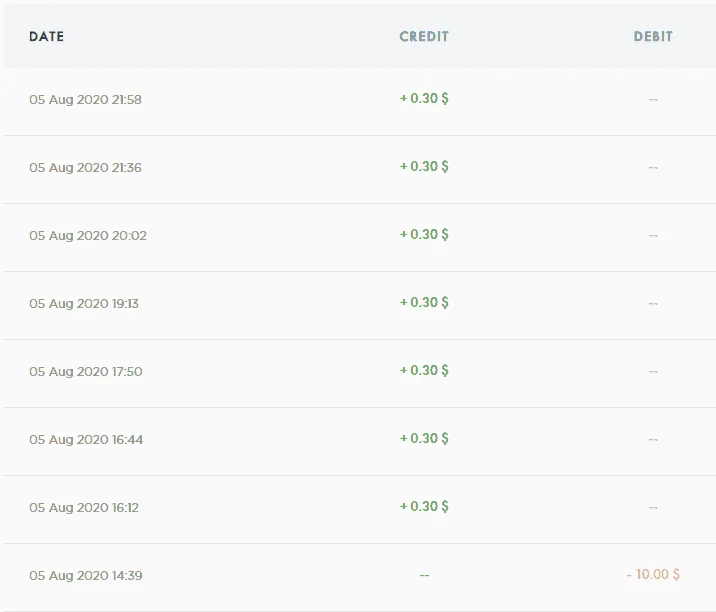
Task: Click the debit dash in 16:44 row
Action: coord(653,440)
